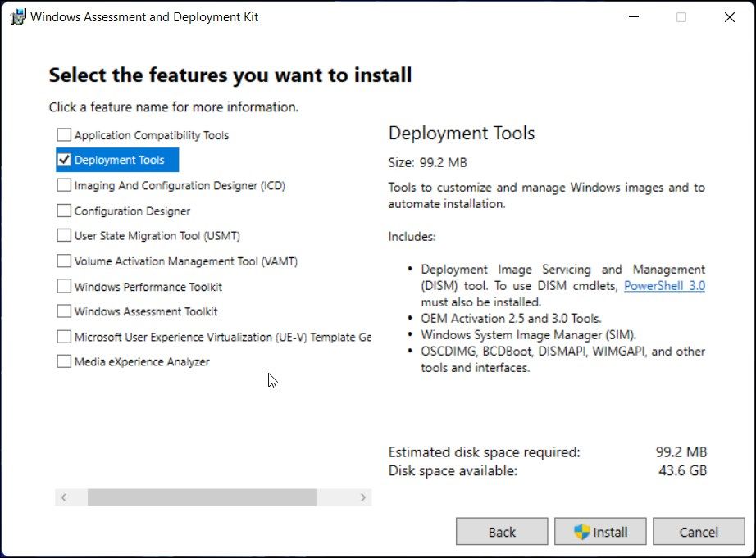The height and width of the screenshot is (558, 756).
Task: Enable Volume Activation Management Tool (VAMT)
Action: [63, 261]
